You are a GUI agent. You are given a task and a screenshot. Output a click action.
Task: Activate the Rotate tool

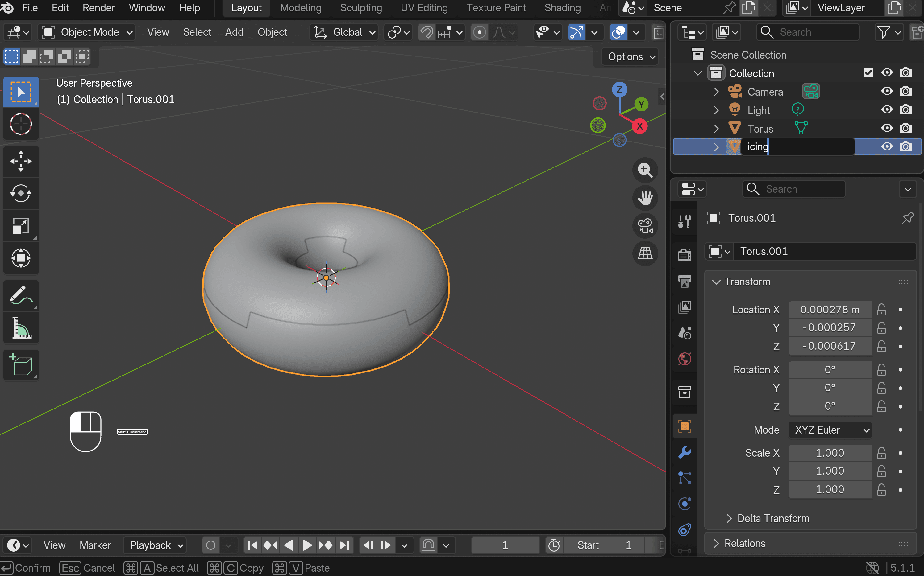(21, 193)
